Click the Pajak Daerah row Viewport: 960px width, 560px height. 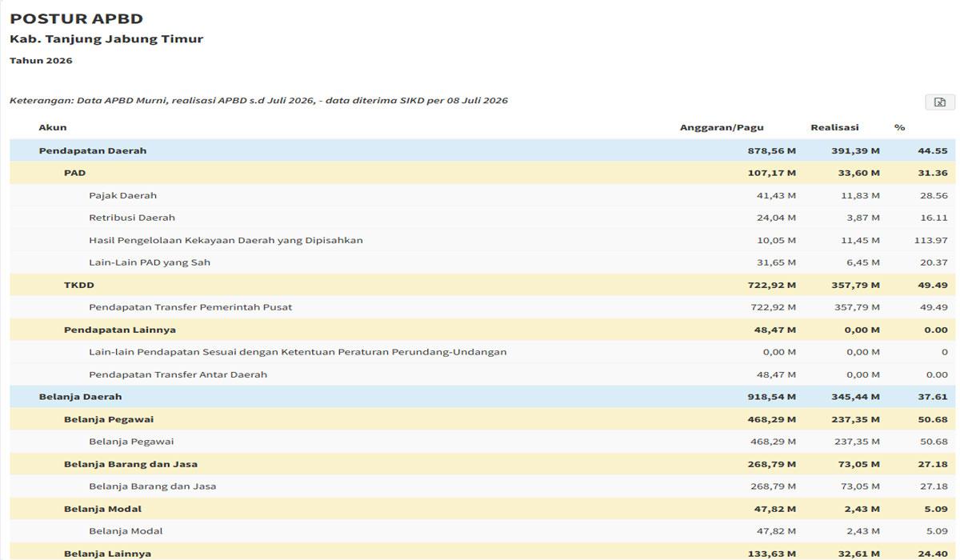pyautogui.click(x=483, y=195)
